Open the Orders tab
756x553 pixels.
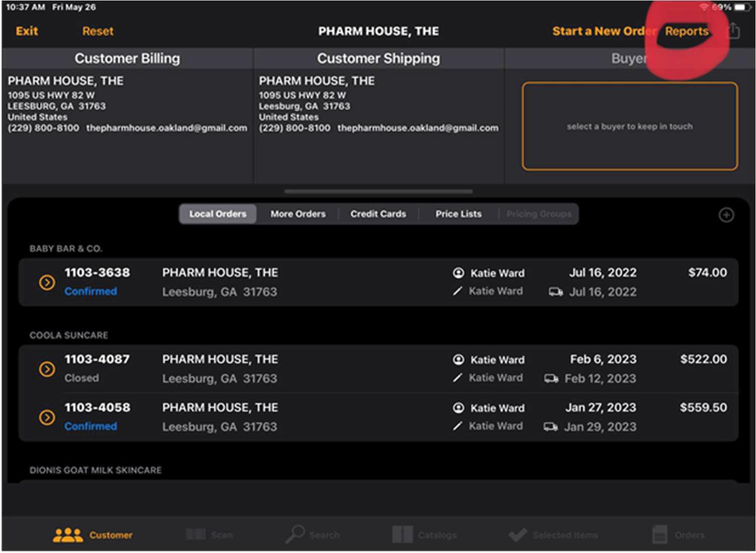(x=678, y=534)
